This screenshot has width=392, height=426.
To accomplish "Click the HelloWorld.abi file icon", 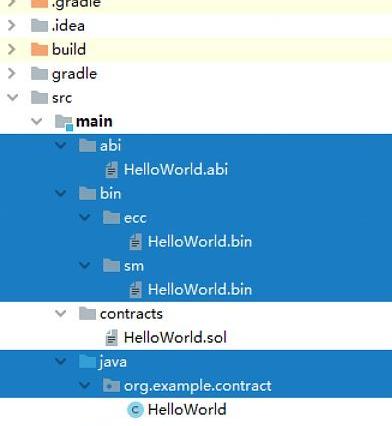I will point(111,169).
